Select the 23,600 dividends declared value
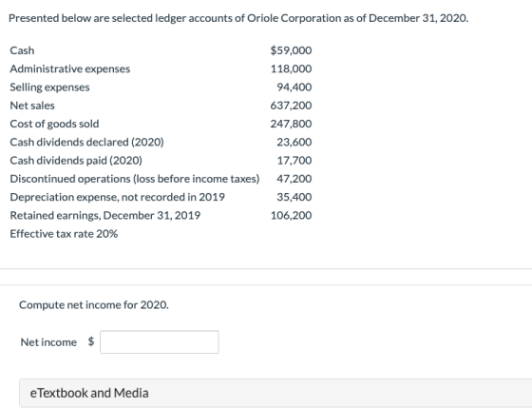532x408 pixels. (294, 142)
